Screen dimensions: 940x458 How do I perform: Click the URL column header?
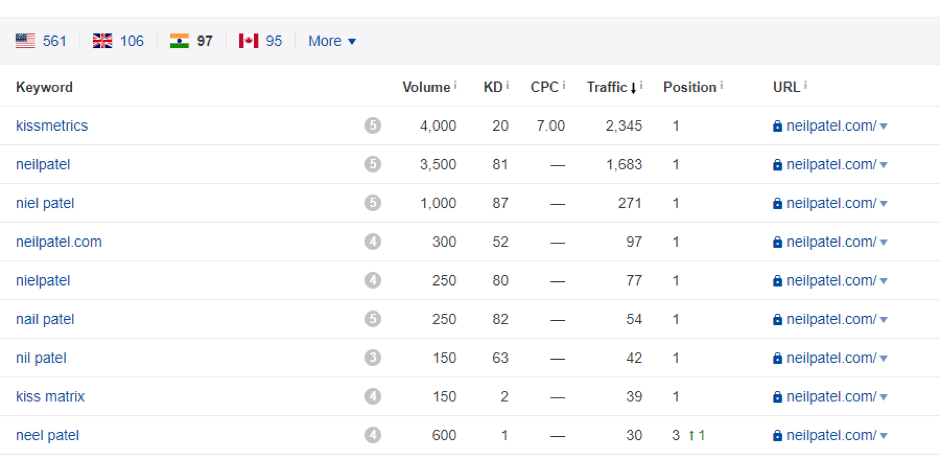coord(786,87)
